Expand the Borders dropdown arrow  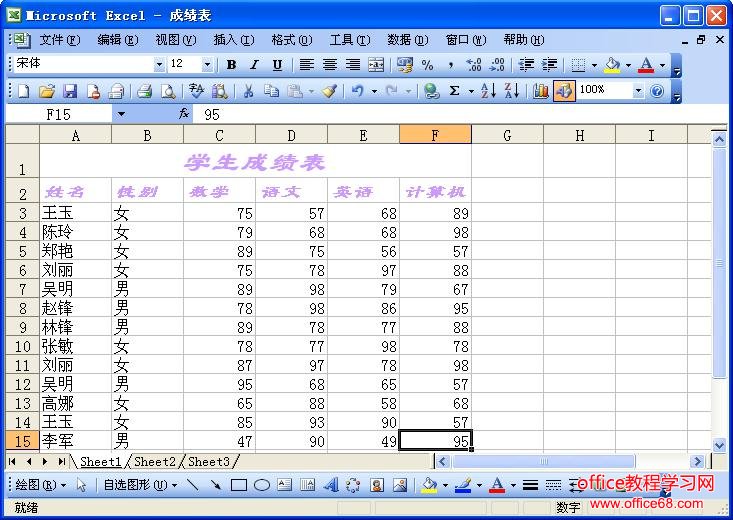point(594,65)
